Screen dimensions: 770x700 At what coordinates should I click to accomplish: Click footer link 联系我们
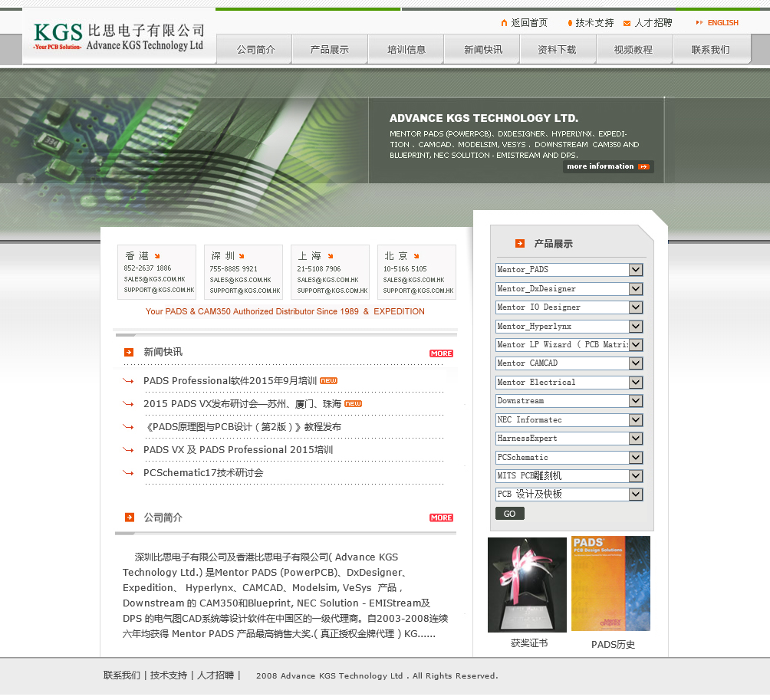click(122, 675)
